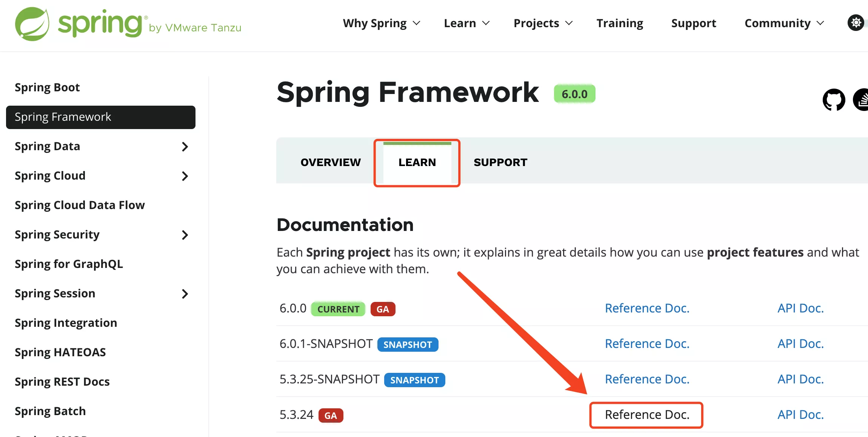Click the Documentation heading
The height and width of the screenshot is (437, 868).
pyautogui.click(x=345, y=225)
